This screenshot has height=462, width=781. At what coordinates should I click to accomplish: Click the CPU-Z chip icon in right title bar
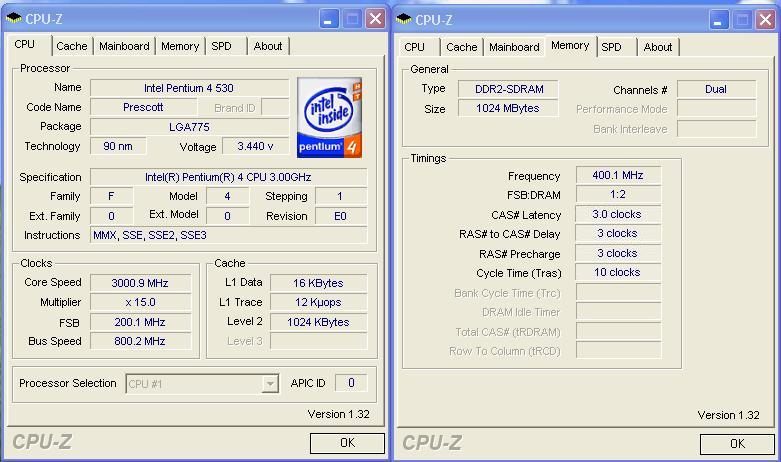pyautogui.click(x=403, y=19)
